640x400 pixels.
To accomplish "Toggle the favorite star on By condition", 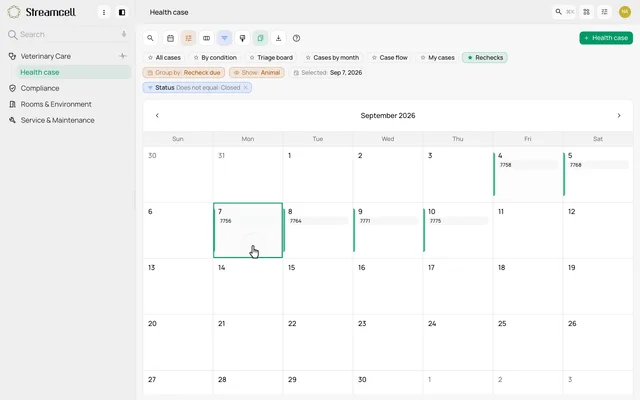I will tap(196, 58).
